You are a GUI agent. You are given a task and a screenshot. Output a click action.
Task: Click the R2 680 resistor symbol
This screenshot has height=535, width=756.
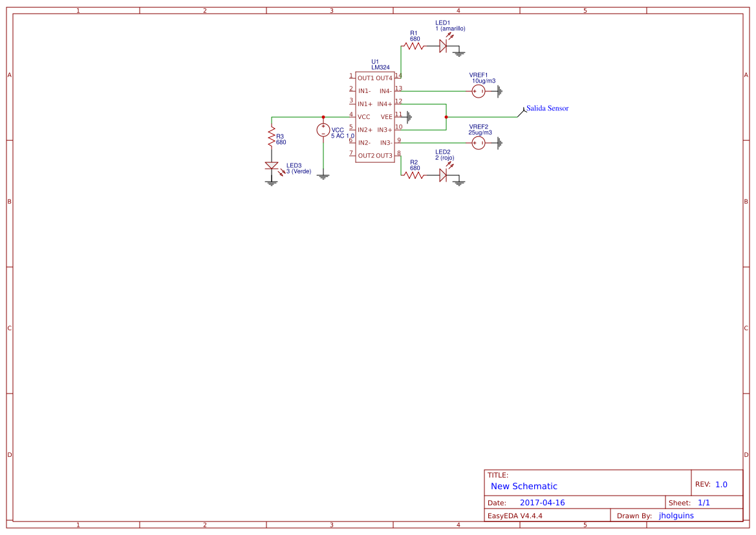[x=413, y=175]
